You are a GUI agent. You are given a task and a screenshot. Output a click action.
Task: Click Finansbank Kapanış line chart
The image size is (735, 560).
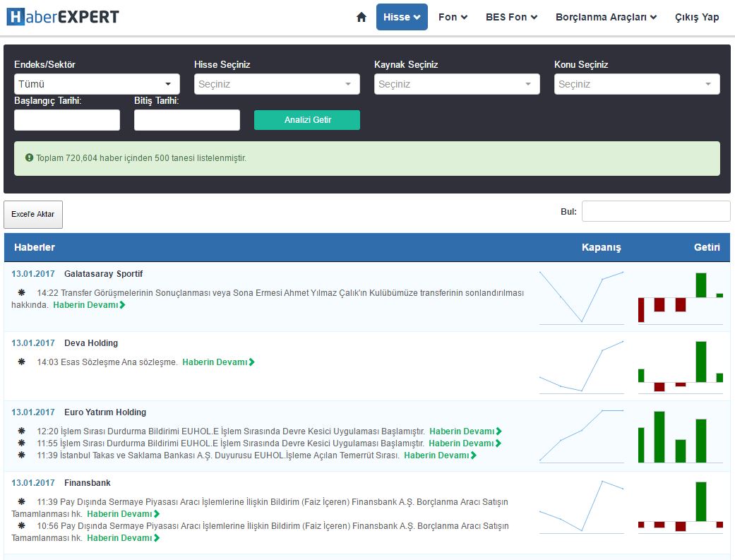pyautogui.click(x=581, y=507)
